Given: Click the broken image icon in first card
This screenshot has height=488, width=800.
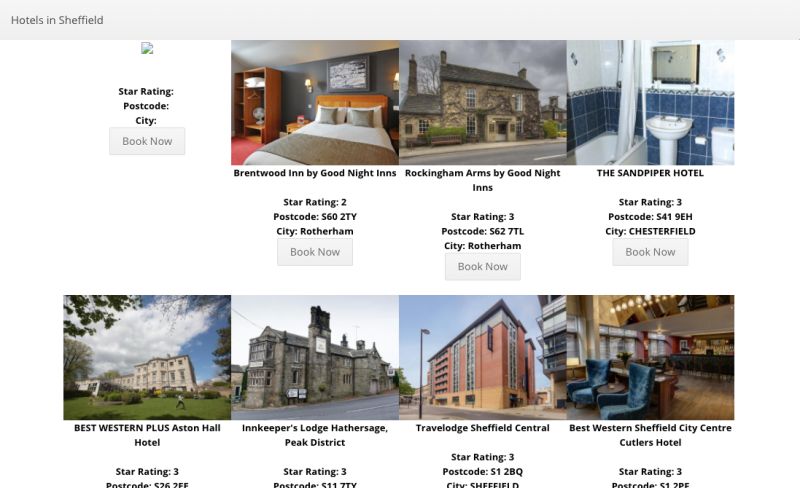Looking at the screenshot, I should coord(147,48).
